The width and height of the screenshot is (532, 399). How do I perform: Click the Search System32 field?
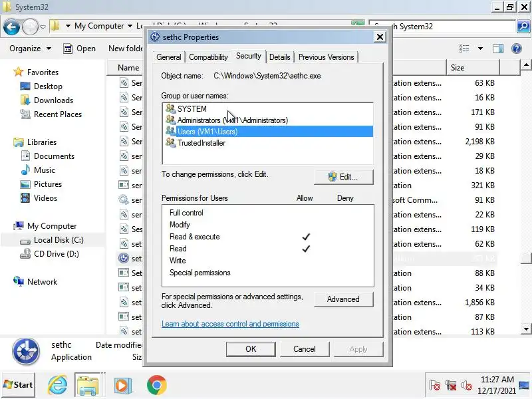pyautogui.click(x=442, y=27)
